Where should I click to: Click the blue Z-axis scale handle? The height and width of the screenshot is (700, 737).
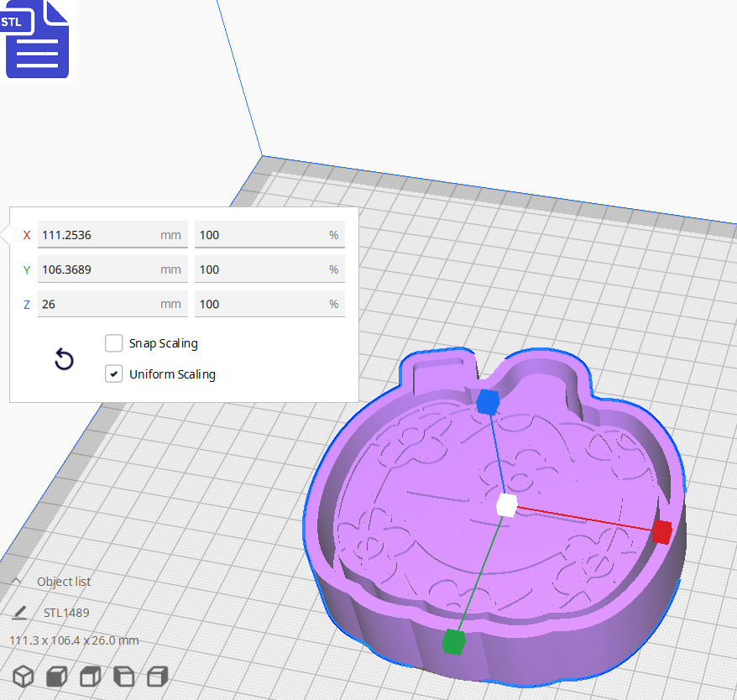tap(488, 403)
